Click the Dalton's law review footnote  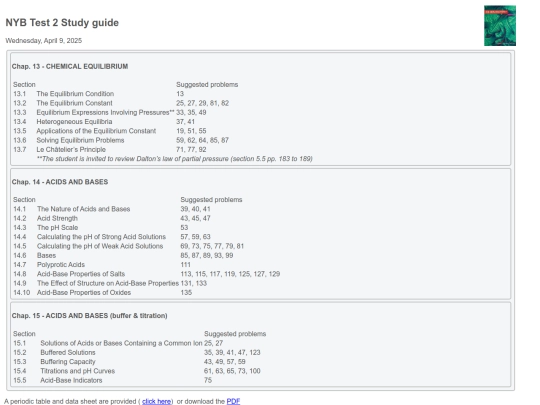[x=175, y=159]
